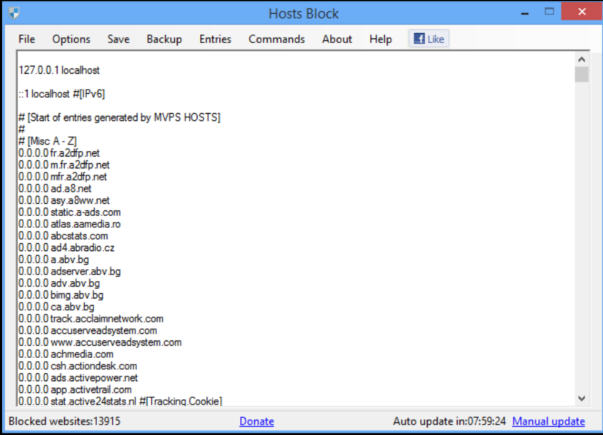The width and height of the screenshot is (603, 435).
Task: Click the Hosts Block shield app icon
Action: (14, 13)
